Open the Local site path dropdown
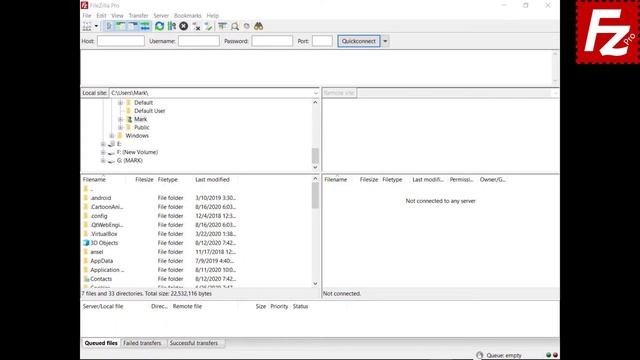Screen dimensions: 640x360 (316, 93)
